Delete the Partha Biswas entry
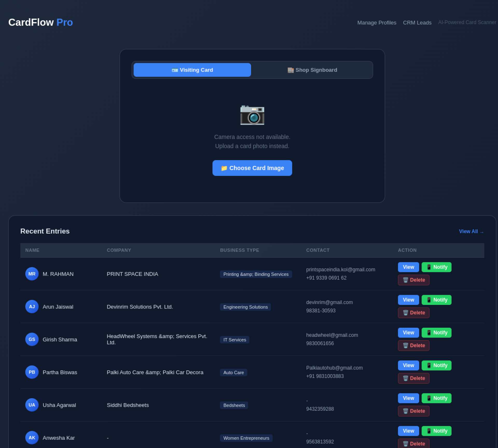The width and height of the screenshot is (498, 448). [x=413, y=378]
